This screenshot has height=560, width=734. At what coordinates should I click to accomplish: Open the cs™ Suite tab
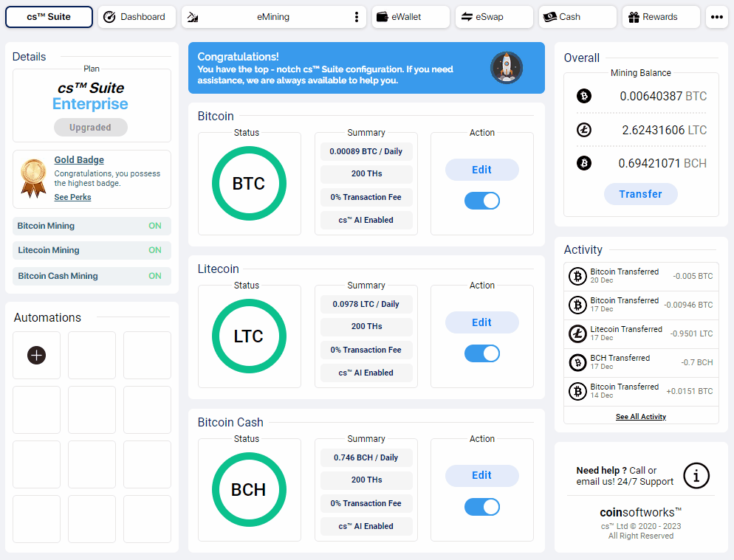click(x=49, y=17)
